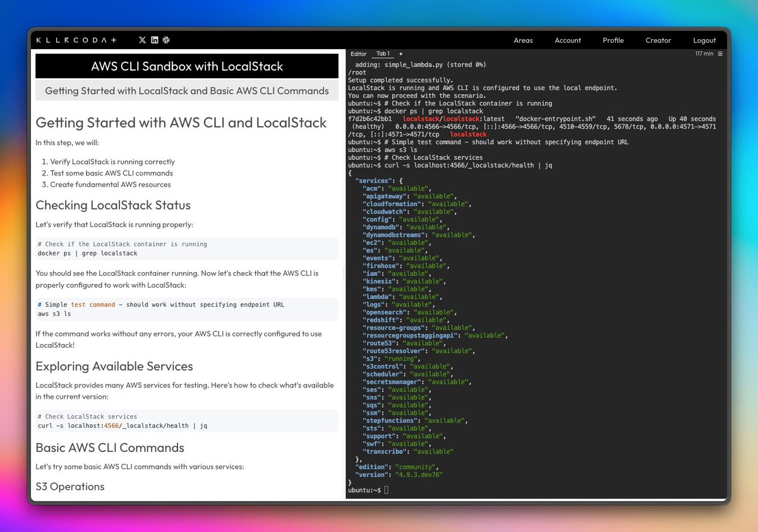The image size is (758, 532).
Task: Click the "s3": "running" line in terminal
Action: [393, 358]
